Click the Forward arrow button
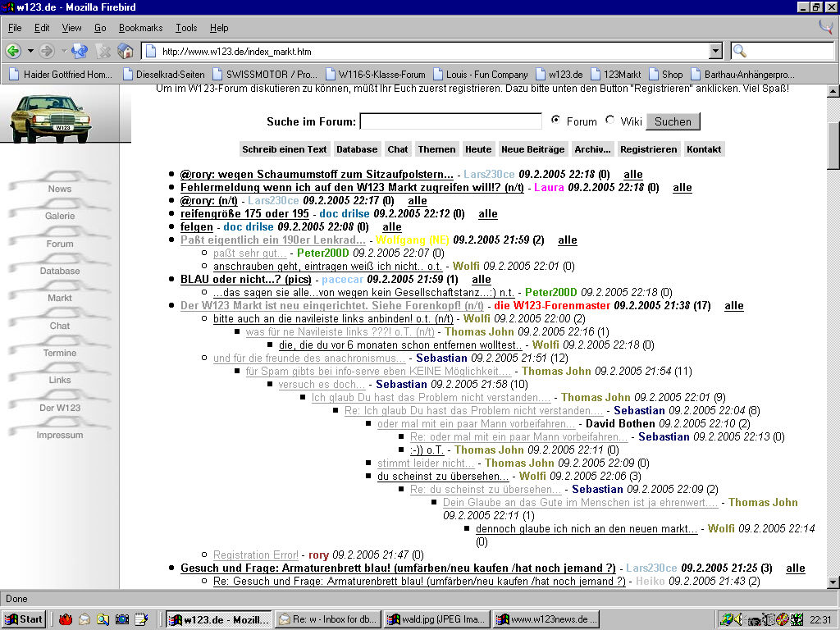840x630 pixels. click(47, 51)
